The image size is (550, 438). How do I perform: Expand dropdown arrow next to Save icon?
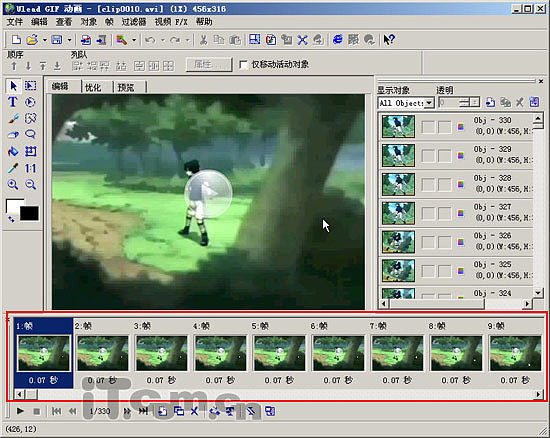pyautogui.click(x=69, y=40)
